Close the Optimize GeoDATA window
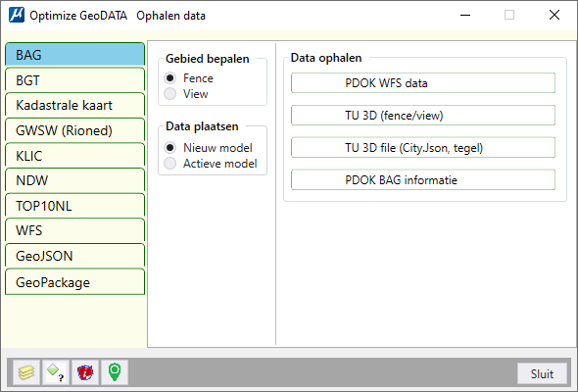This screenshot has height=392, width=578. [554, 15]
